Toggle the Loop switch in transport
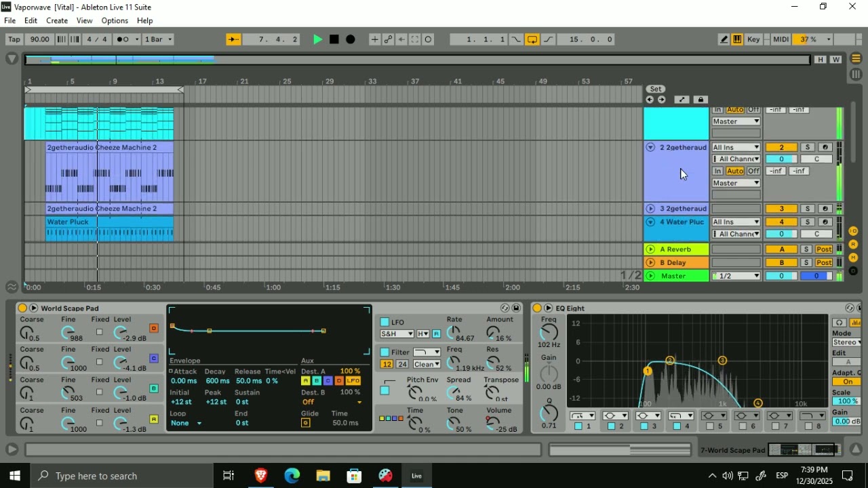The image size is (868, 488). (532, 39)
